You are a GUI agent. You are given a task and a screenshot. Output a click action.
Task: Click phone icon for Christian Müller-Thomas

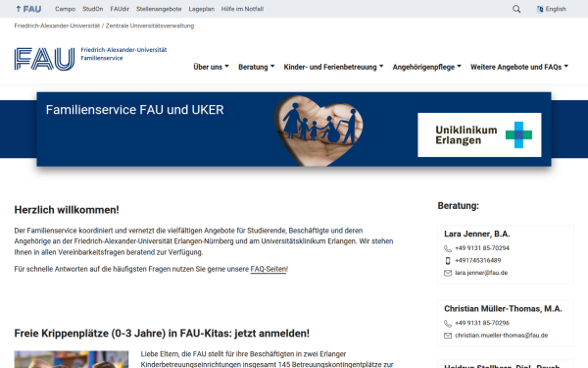[x=448, y=323]
